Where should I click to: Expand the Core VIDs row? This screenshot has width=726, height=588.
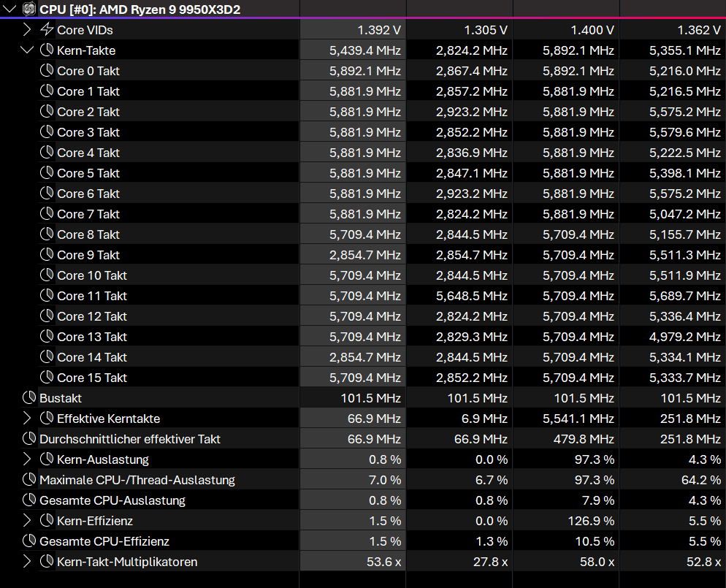[x=27, y=30]
